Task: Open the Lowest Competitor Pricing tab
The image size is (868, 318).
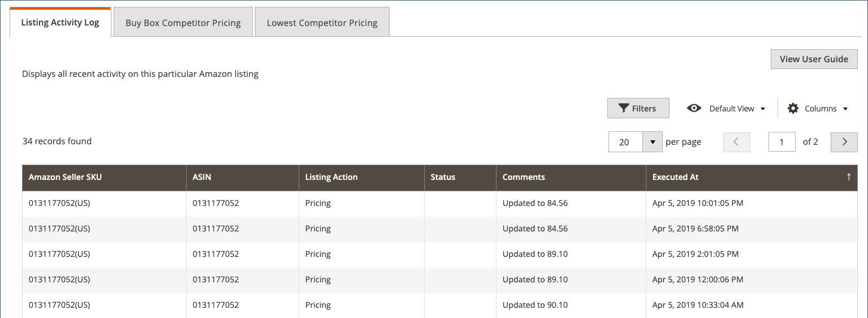Action: pyautogui.click(x=322, y=23)
